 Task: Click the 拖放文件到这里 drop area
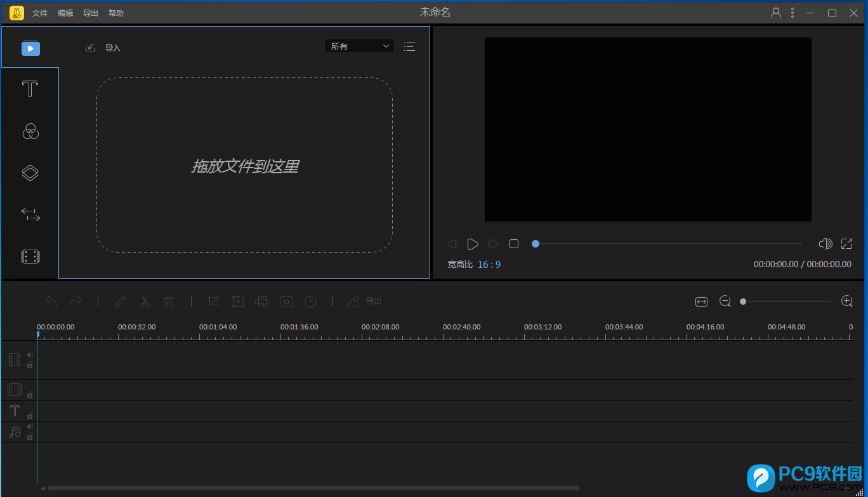tap(244, 165)
